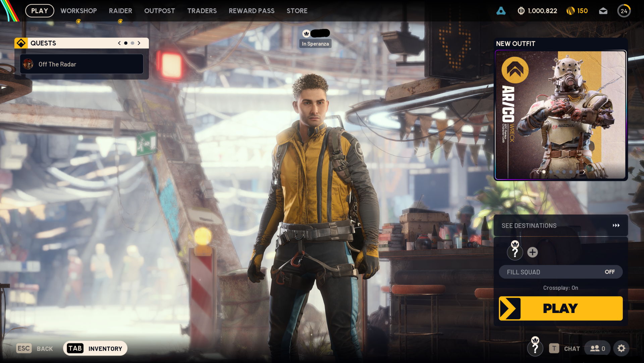
Task: Click the large yellow PLAY button
Action: pyautogui.click(x=560, y=308)
